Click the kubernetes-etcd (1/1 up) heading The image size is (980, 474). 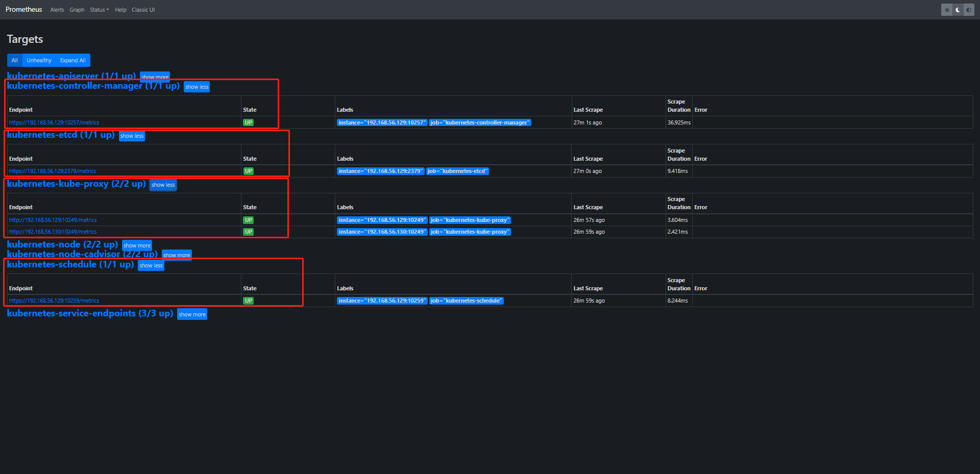click(61, 135)
